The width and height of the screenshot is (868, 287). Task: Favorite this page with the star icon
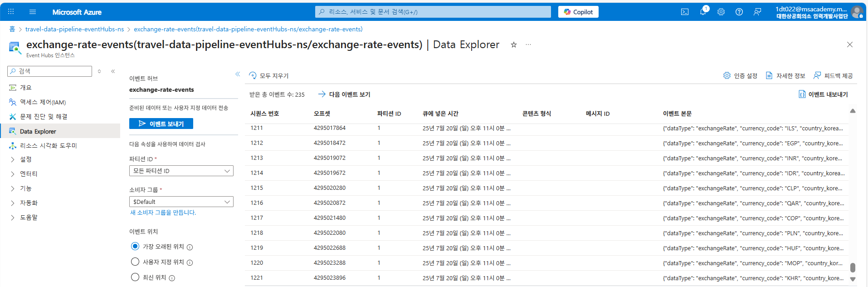pos(514,45)
